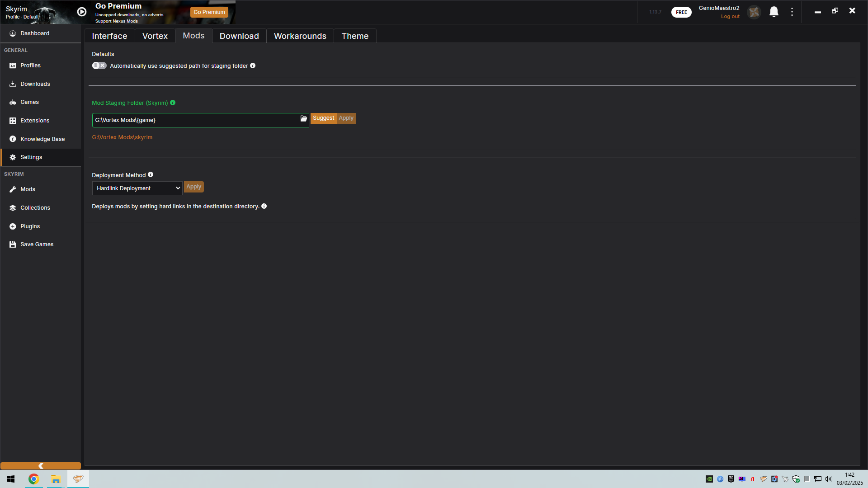Toggle automatic suggested staging path
Image resolution: width=868 pixels, height=488 pixels.
(99, 66)
